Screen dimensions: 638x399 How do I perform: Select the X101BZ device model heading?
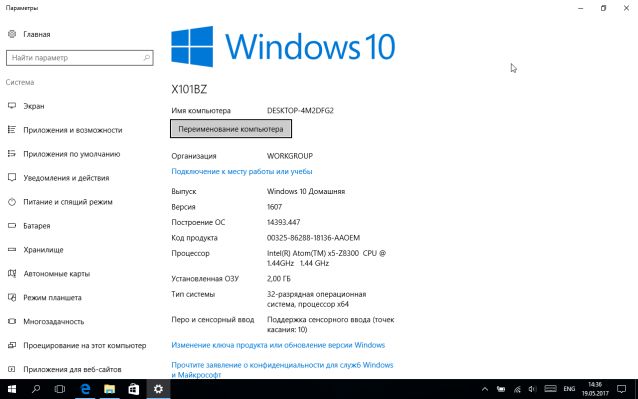189,89
